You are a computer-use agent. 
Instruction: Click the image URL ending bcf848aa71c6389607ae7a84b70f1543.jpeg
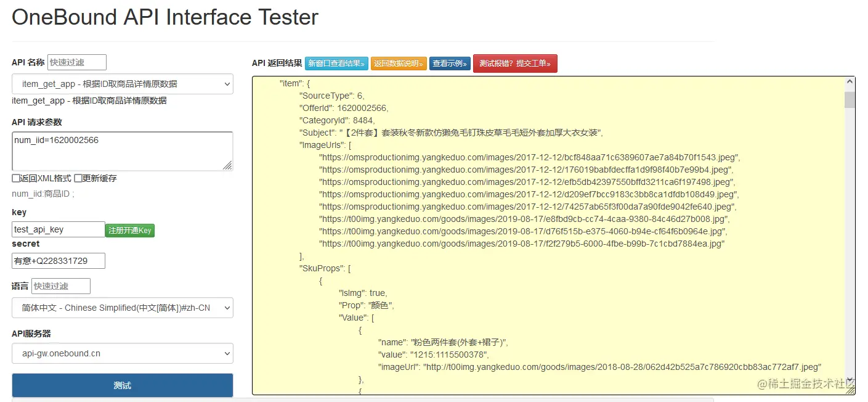[530, 157]
